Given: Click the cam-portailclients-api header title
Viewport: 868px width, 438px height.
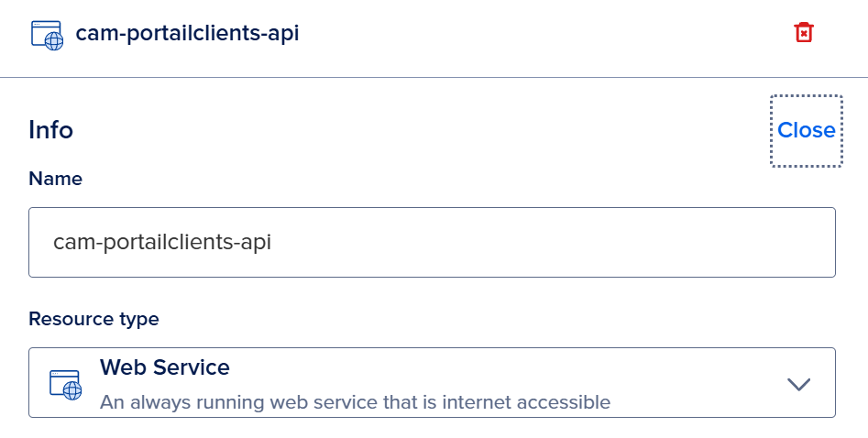Looking at the screenshot, I should (x=187, y=34).
